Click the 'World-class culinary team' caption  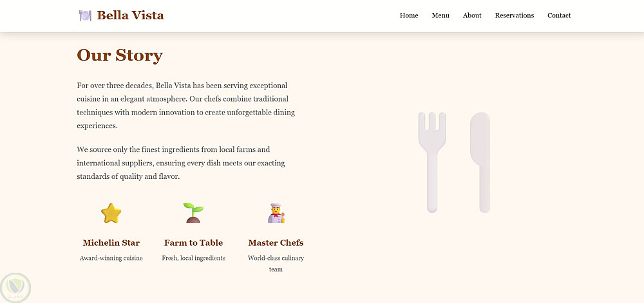point(276,264)
